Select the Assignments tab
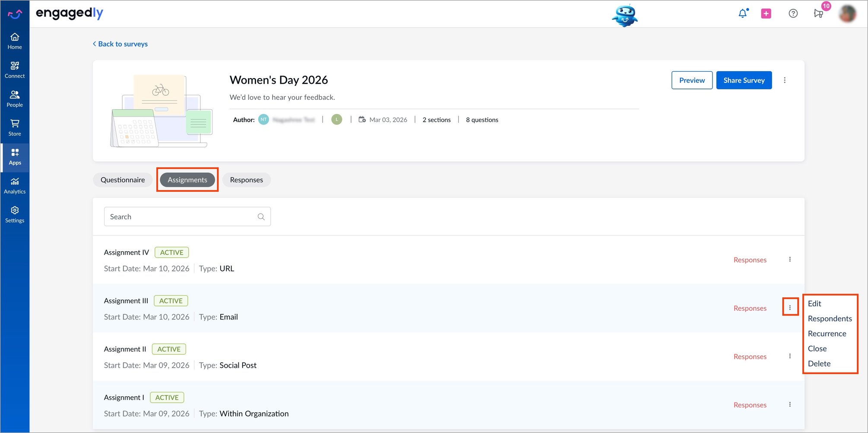This screenshot has height=433, width=868. [187, 180]
